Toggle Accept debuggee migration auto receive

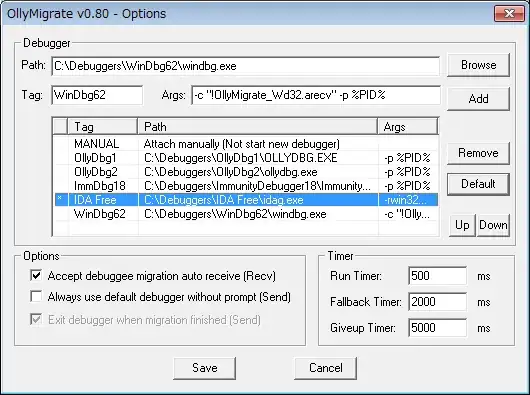pyautogui.click(x=36, y=275)
